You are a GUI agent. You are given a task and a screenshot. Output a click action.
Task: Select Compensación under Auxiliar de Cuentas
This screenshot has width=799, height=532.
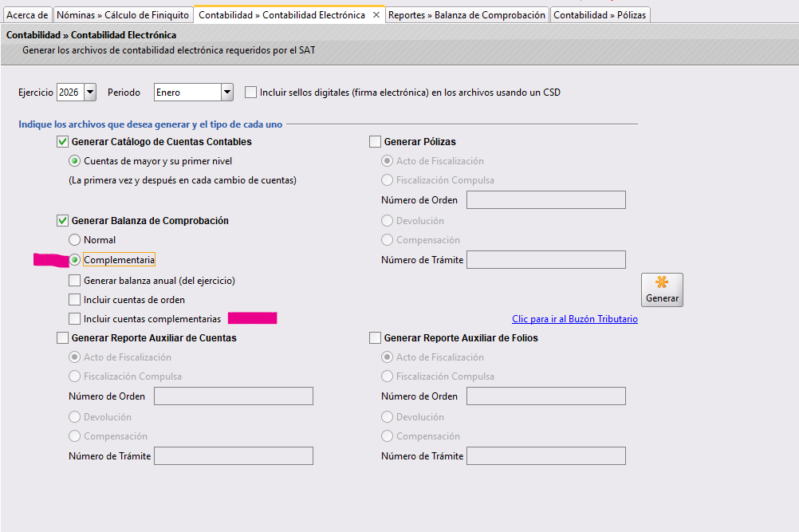coord(74,436)
